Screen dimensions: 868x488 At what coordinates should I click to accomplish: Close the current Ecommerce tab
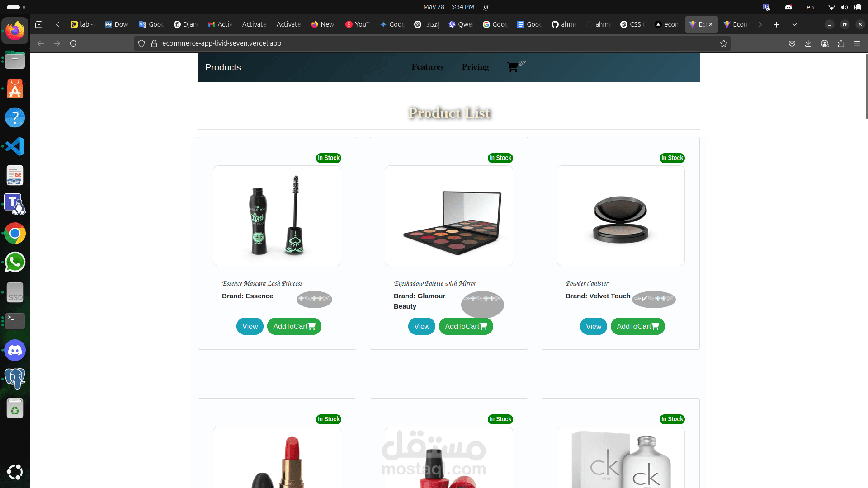click(711, 24)
